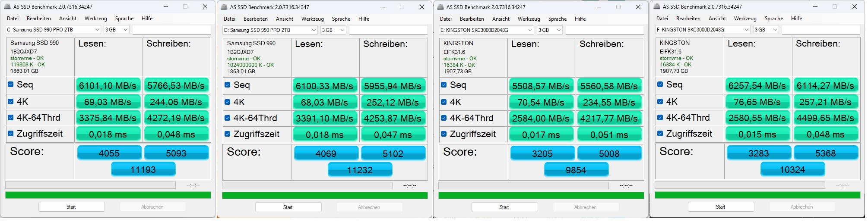Viewport: 868px width, 222px height.
Task: Uncheck Zugriffszeit in the D: Samsung window
Action: pos(228,134)
